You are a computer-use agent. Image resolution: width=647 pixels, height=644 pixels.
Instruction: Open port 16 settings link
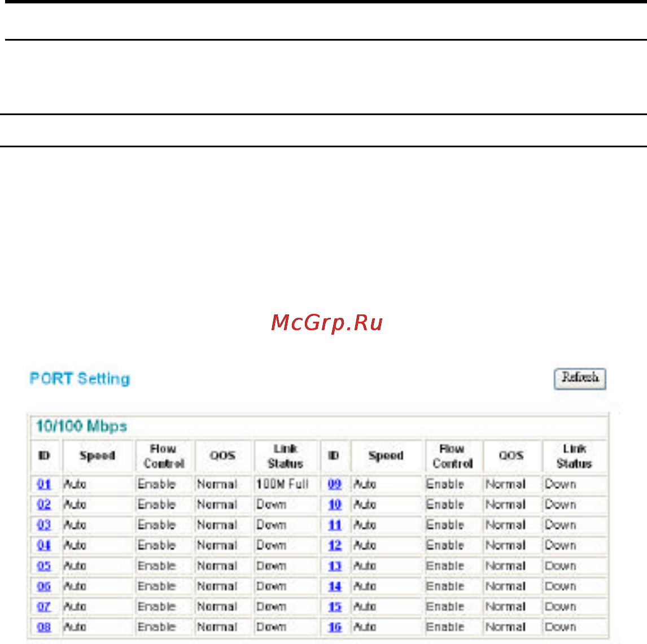(335, 627)
